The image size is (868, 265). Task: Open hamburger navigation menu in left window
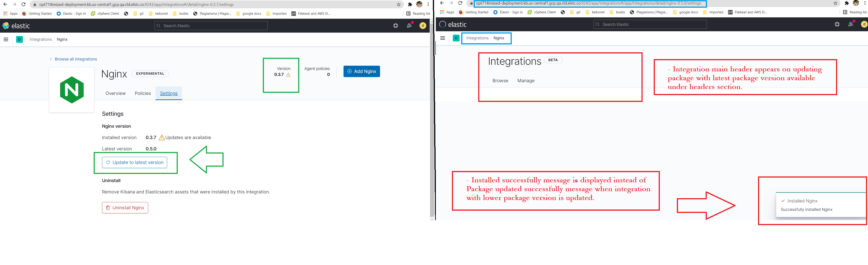[x=6, y=39]
